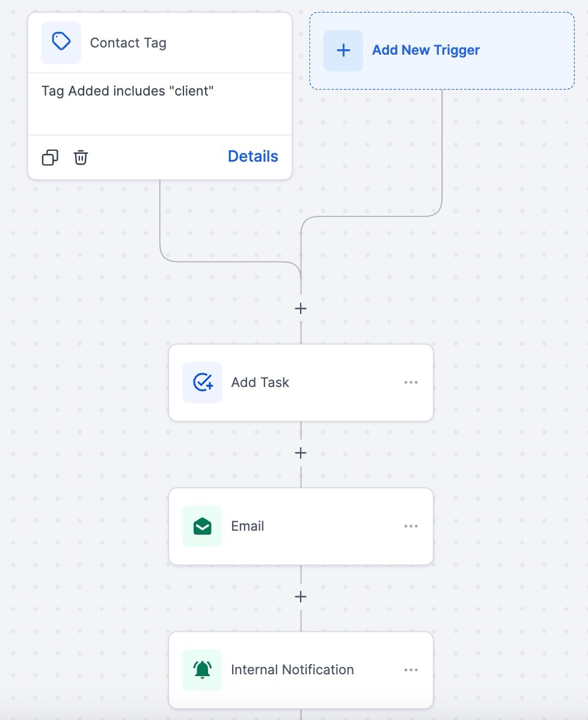
Task: Click the green Email envelope icon
Action: (x=203, y=526)
